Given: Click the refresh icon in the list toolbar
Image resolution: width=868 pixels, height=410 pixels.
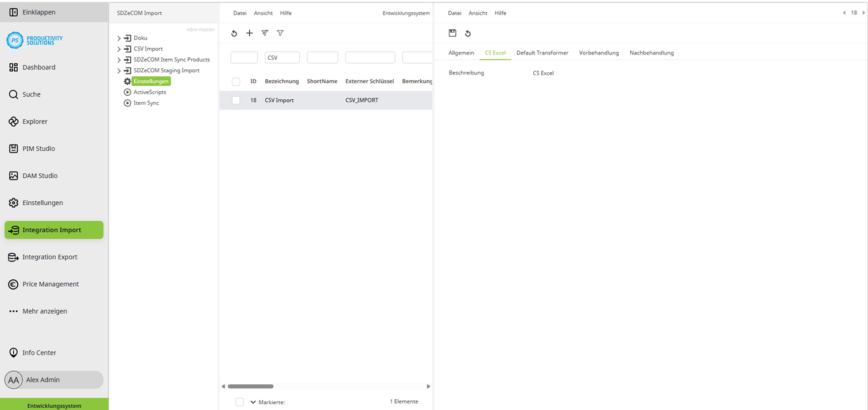Looking at the screenshot, I should coord(234,33).
